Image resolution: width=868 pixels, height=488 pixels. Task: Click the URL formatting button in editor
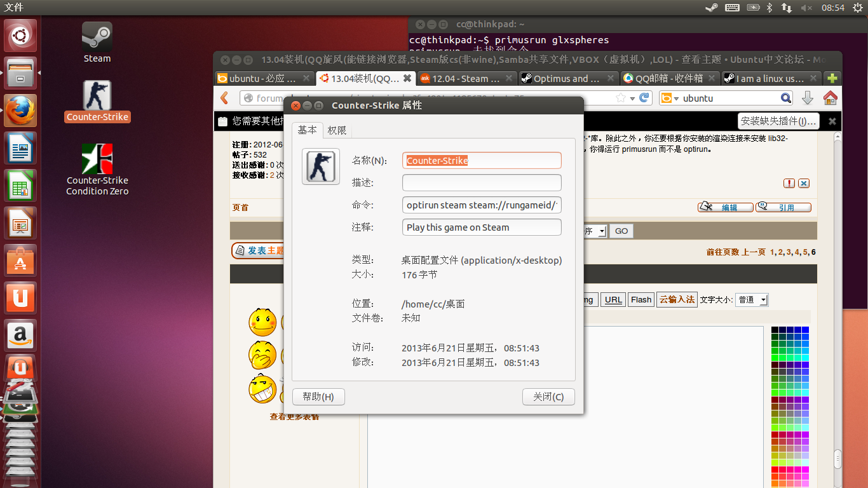point(613,300)
